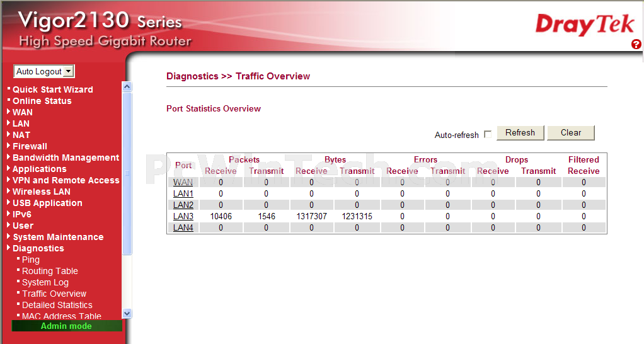This screenshot has height=344, width=644.
Task: Expand the Applications menu
Action: tap(40, 169)
